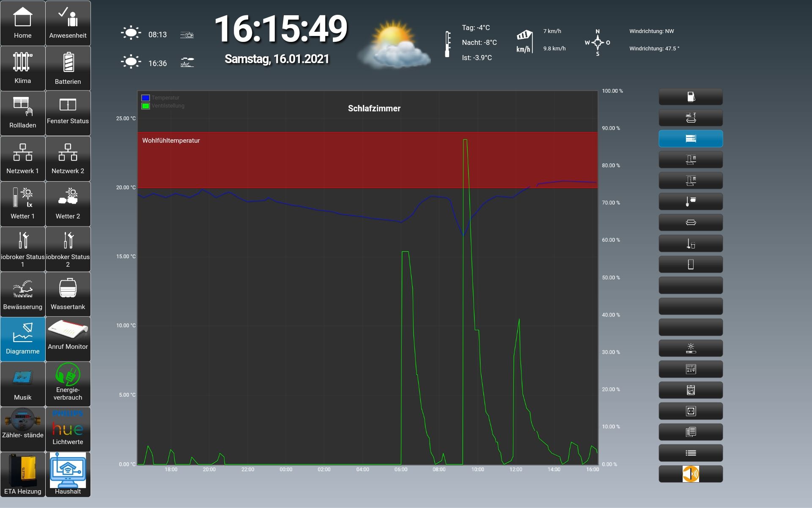
Task: Click the orange speaker sound button
Action: [690, 474]
